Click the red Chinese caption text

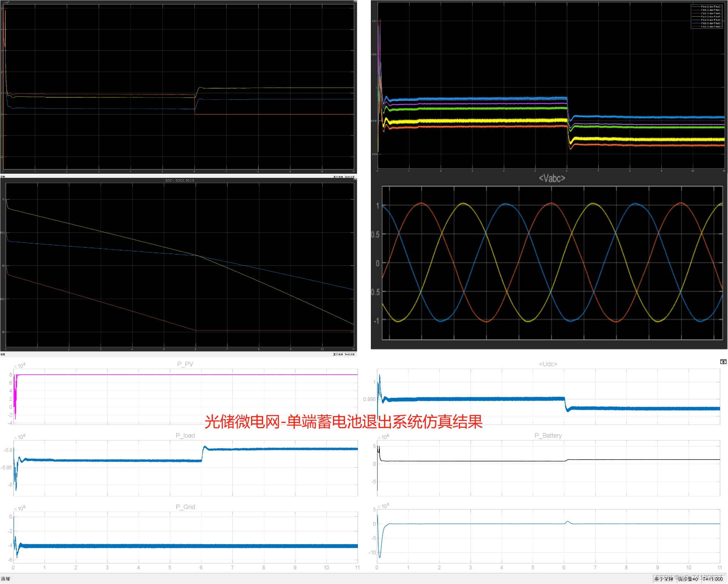(343, 422)
